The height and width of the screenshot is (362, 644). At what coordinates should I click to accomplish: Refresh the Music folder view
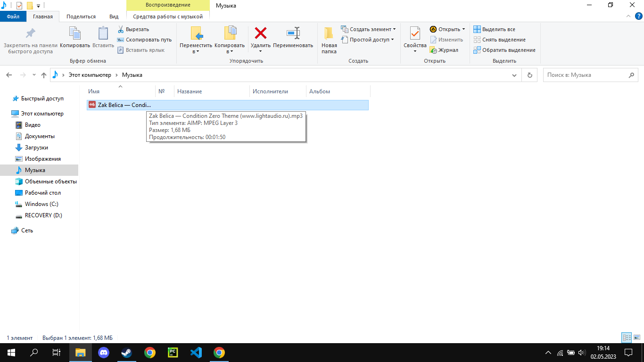click(x=530, y=75)
